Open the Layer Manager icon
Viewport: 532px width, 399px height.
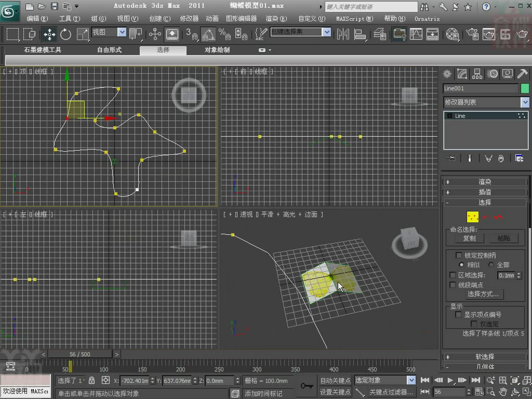point(380,34)
